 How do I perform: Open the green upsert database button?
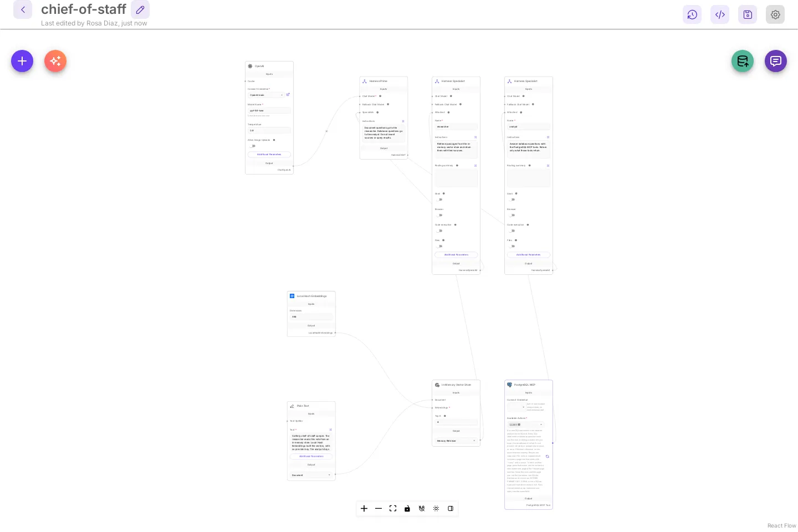(743, 61)
